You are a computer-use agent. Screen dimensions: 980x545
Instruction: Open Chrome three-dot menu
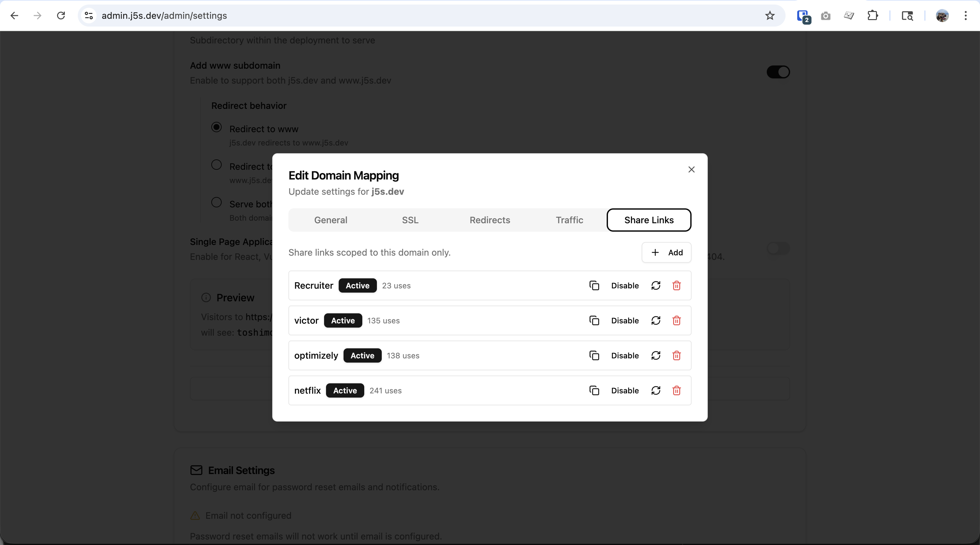click(965, 16)
